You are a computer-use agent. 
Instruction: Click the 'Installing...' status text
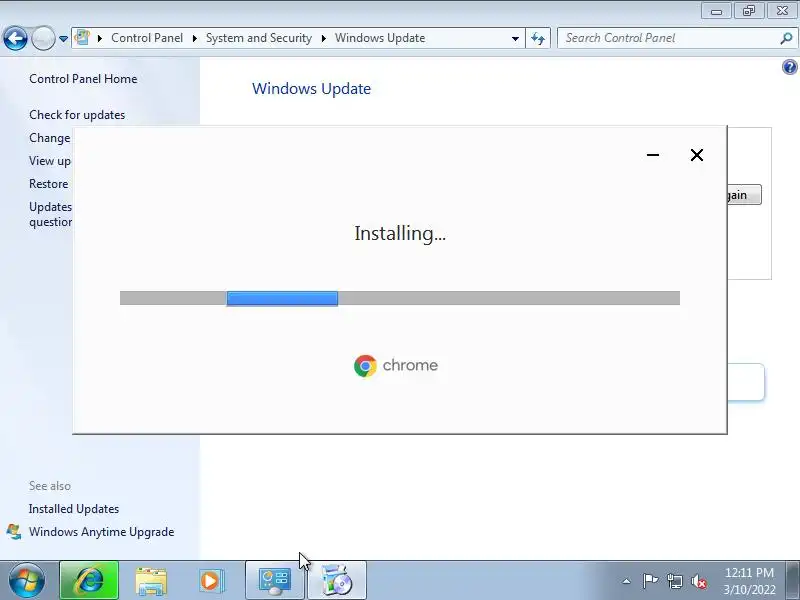(x=400, y=233)
